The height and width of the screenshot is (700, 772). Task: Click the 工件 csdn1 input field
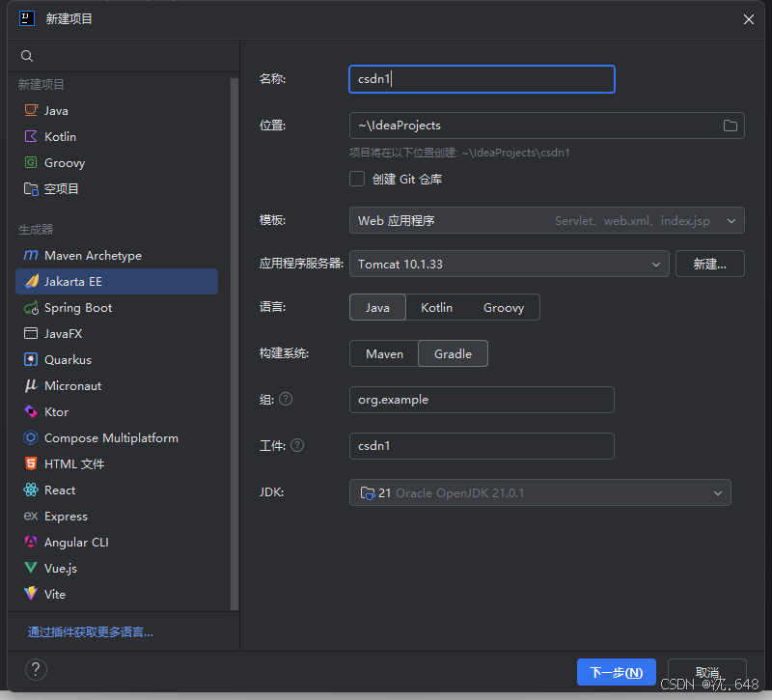[x=482, y=446]
